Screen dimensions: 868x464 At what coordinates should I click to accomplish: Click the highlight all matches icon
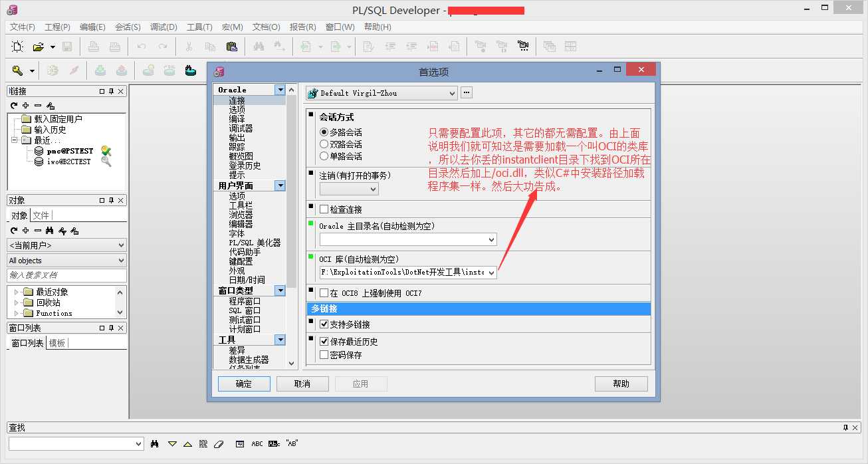(x=203, y=443)
